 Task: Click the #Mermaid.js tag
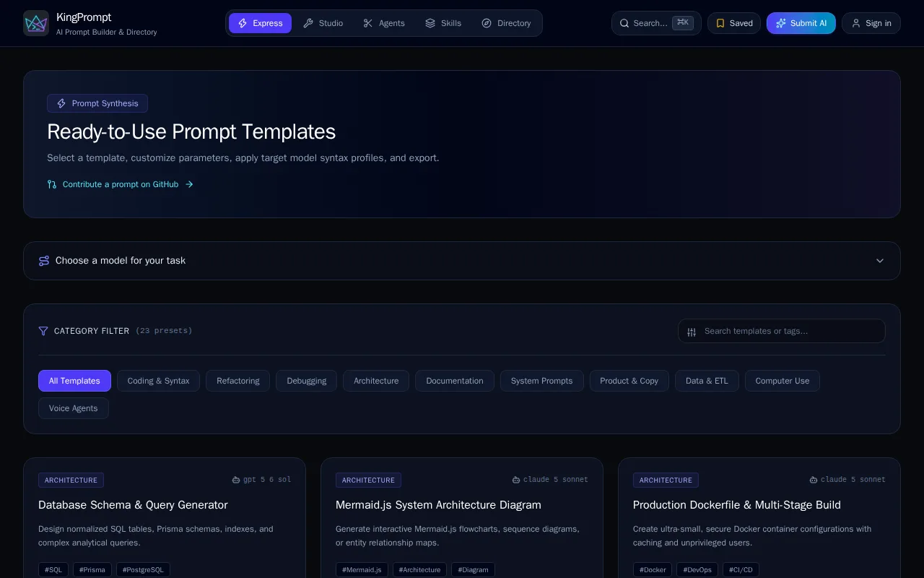(362, 570)
